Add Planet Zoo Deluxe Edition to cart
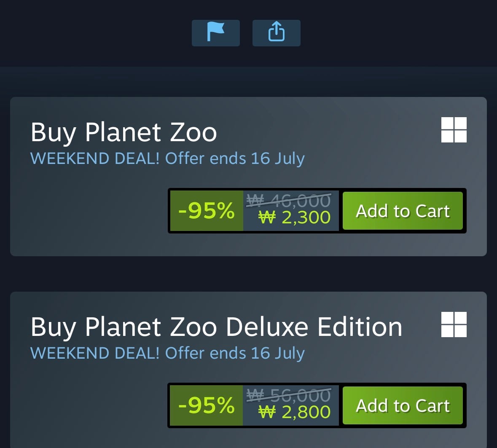Viewport: 497px width, 448px height. click(403, 405)
